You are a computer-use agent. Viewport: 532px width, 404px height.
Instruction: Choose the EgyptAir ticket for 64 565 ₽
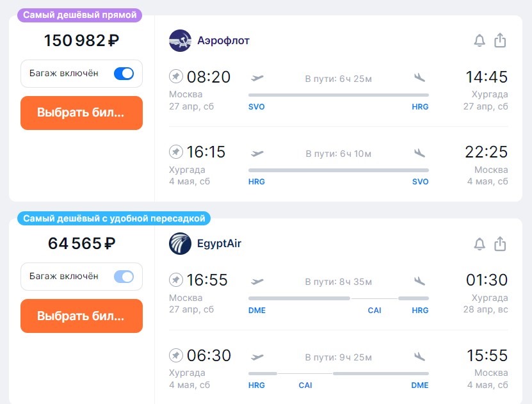pos(81,316)
